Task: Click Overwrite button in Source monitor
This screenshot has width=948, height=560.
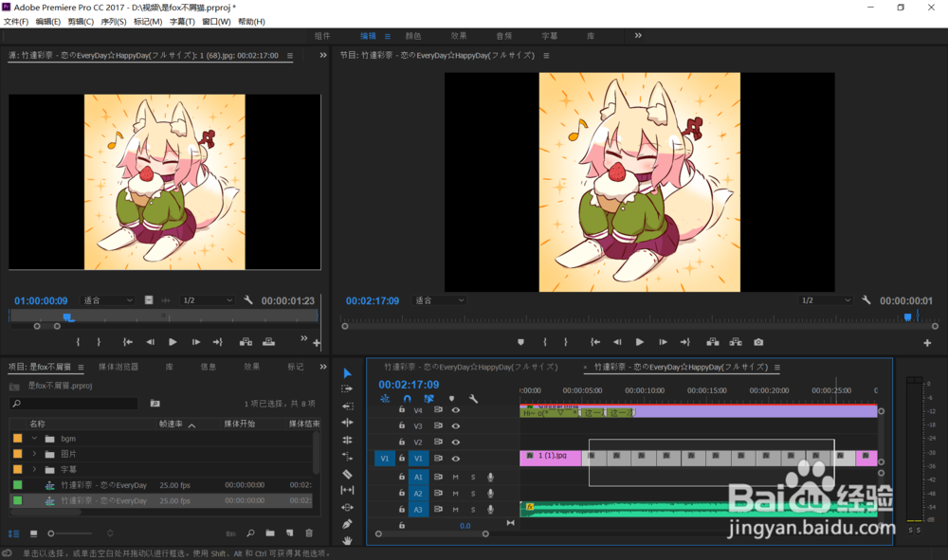Action: (x=268, y=342)
